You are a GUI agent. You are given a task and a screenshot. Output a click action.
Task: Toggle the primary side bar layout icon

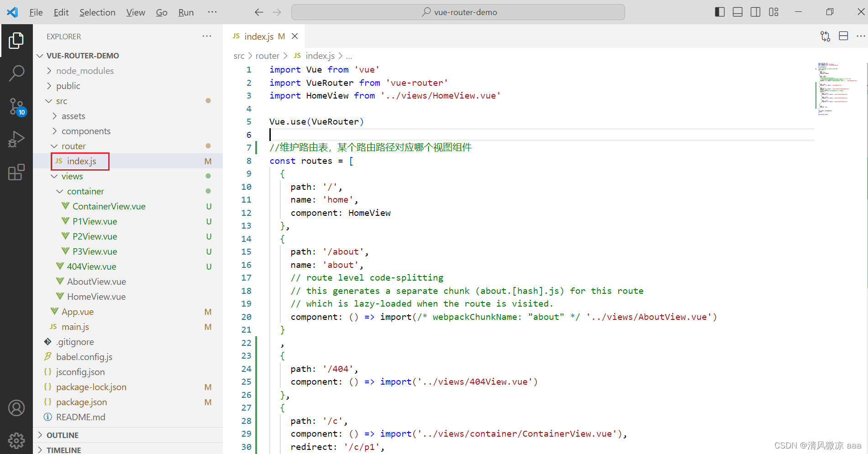tap(720, 12)
